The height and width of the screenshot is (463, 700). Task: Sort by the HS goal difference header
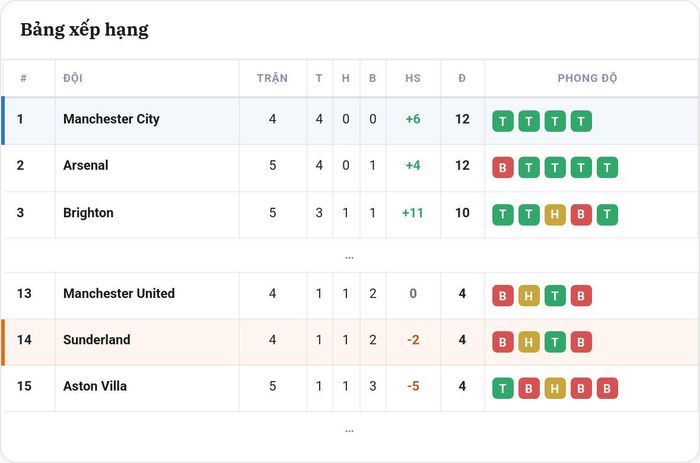point(413,78)
